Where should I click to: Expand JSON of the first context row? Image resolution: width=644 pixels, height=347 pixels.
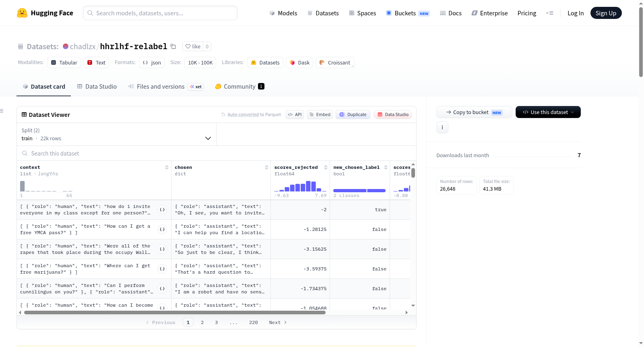[162, 210]
